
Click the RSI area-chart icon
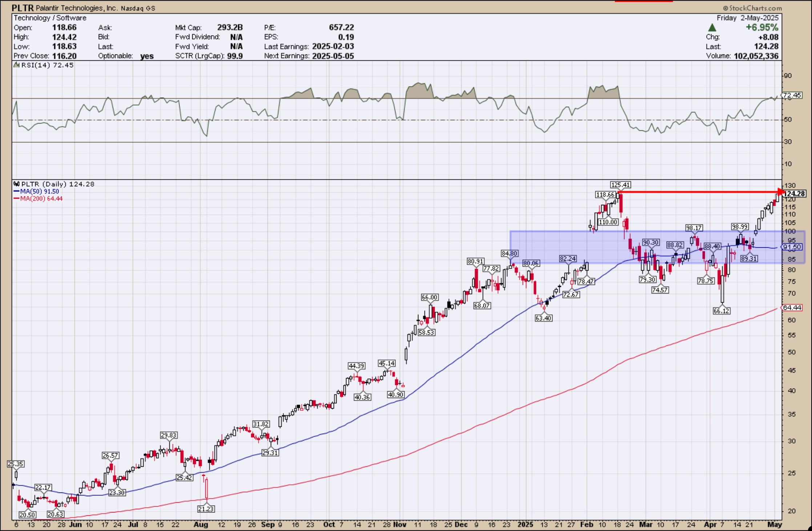tap(16, 65)
